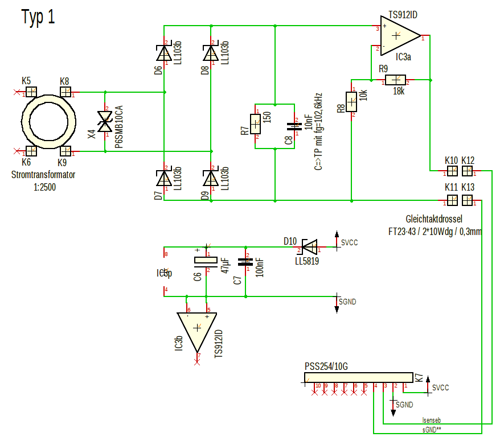
Task: Click the K10 connector pad
Action: pos(453,171)
